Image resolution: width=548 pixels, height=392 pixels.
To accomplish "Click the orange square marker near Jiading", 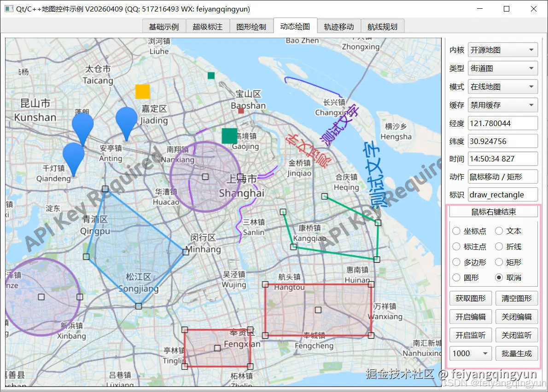I will 143,92.
